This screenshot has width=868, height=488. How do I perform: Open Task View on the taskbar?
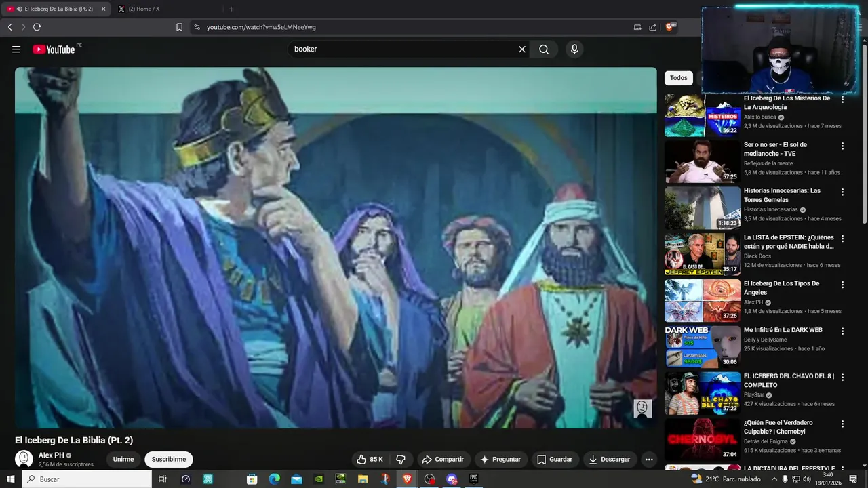click(x=163, y=479)
